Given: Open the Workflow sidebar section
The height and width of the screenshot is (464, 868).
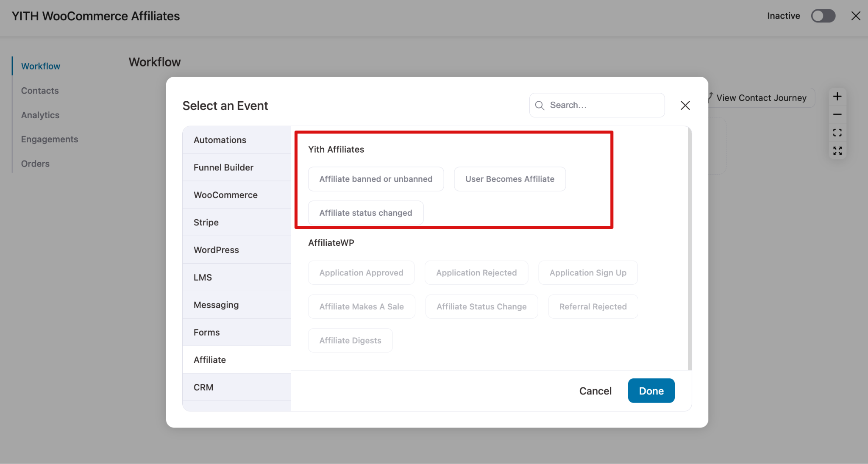Looking at the screenshot, I should click(x=41, y=66).
